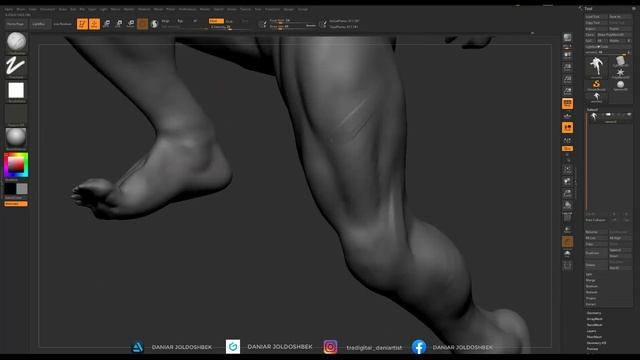Toggle Solo mode on right shelf

[x=567, y=254]
